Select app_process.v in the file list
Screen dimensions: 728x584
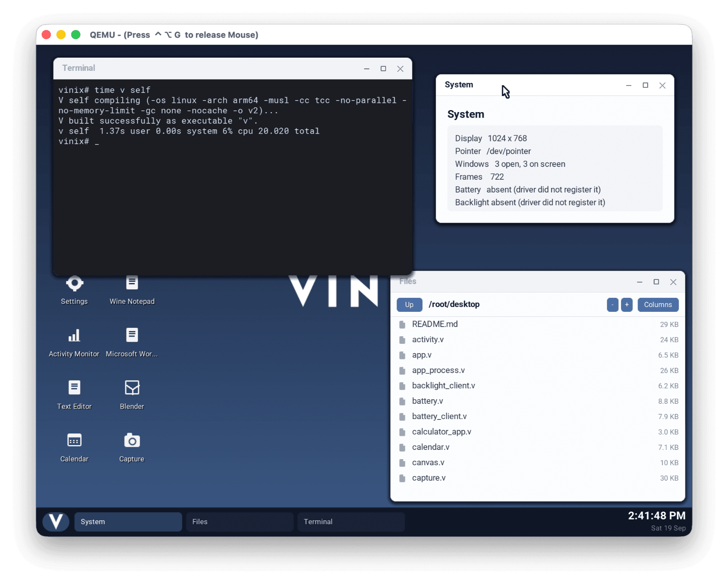click(x=538, y=371)
